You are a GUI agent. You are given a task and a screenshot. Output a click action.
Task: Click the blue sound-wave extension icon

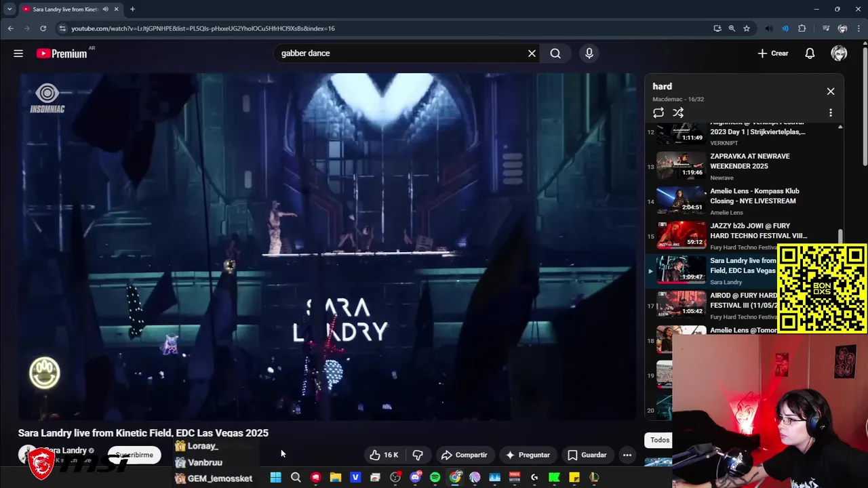tap(785, 28)
